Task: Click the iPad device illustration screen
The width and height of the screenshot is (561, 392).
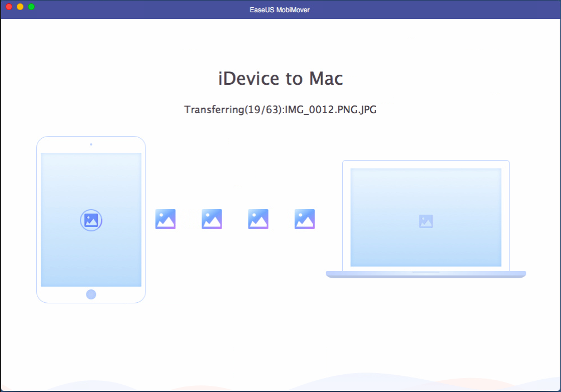Action: [91, 219]
